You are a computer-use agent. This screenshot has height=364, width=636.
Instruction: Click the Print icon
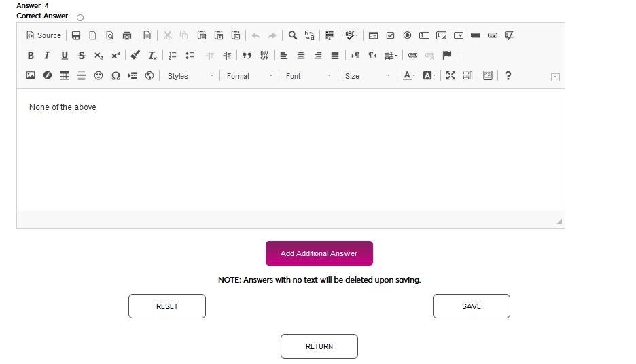pyautogui.click(x=127, y=35)
